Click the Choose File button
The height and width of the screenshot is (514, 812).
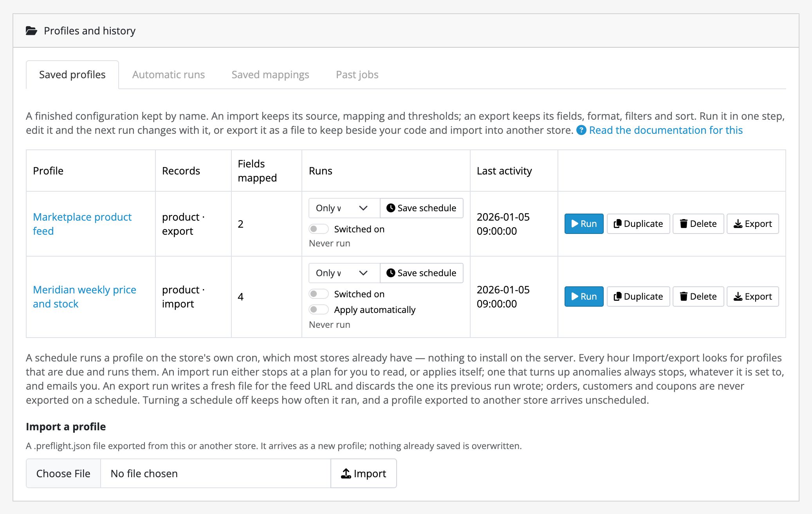click(x=63, y=473)
